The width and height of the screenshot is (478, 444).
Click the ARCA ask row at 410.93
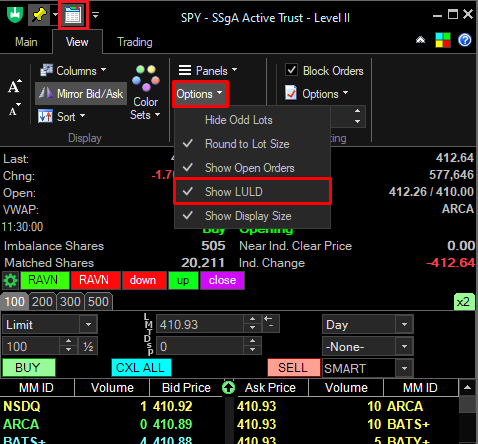[x=347, y=406]
